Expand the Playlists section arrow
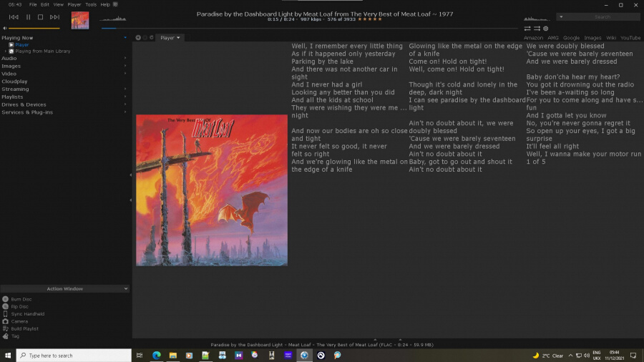The width and height of the screenshot is (644, 362). [x=125, y=97]
